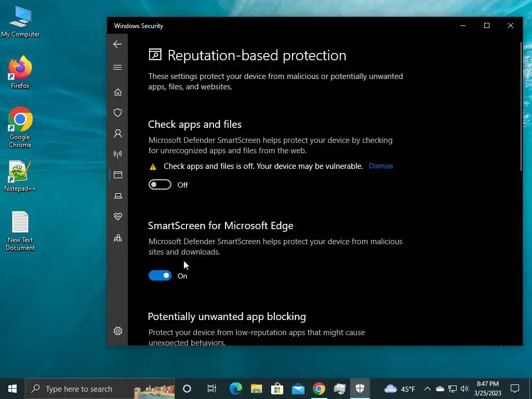Maximize the Windows Security window
This screenshot has width=532, height=399.
pyautogui.click(x=486, y=26)
